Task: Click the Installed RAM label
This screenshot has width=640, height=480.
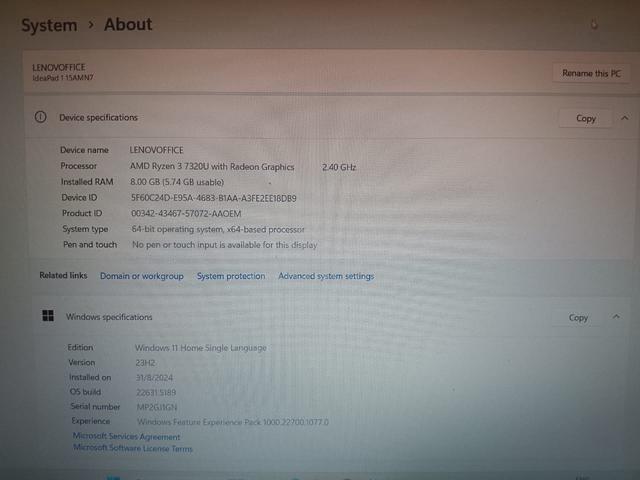Action: click(x=87, y=182)
